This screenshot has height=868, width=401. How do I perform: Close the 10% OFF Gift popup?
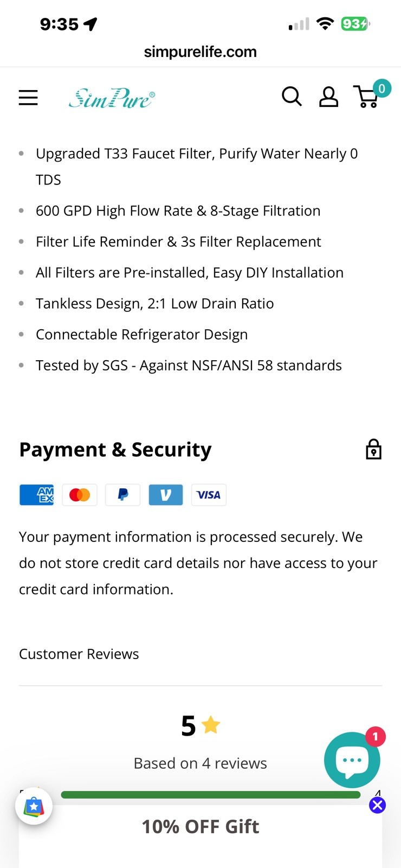[x=377, y=805]
